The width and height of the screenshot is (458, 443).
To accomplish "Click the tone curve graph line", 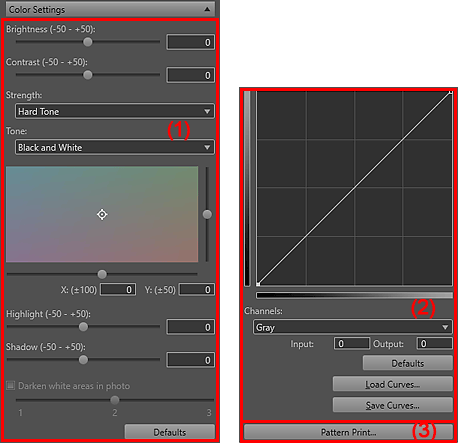I will (x=354, y=188).
